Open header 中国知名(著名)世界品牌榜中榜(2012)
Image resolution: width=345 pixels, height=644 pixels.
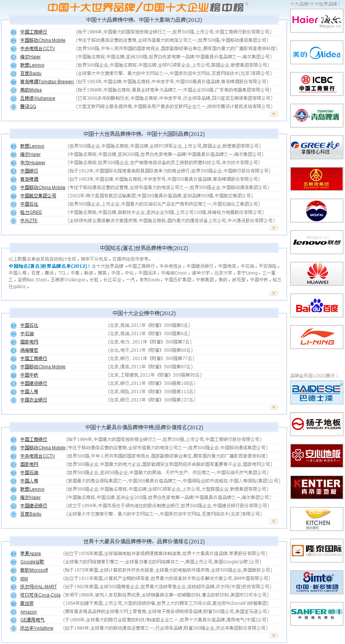tap(144, 248)
